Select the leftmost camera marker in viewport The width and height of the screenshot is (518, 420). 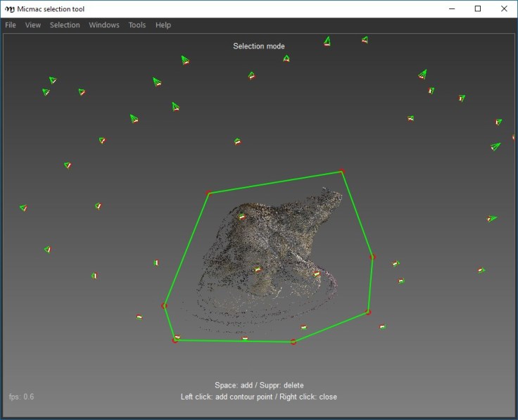coord(23,208)
